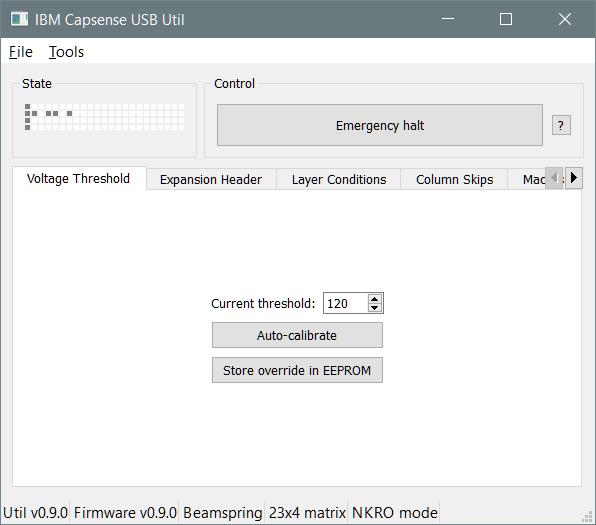596x525 pixels.
Task: Click the Emergency halt button
Action: click(380, 125)
